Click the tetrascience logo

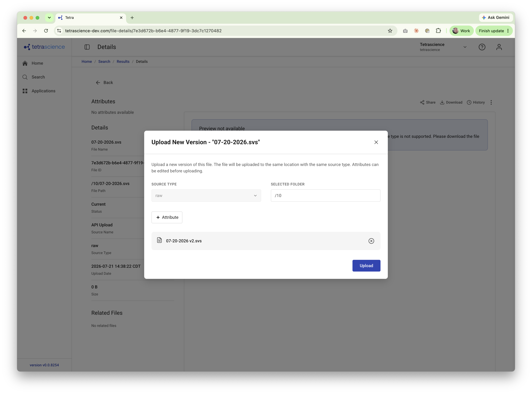(x=44, y=47)
